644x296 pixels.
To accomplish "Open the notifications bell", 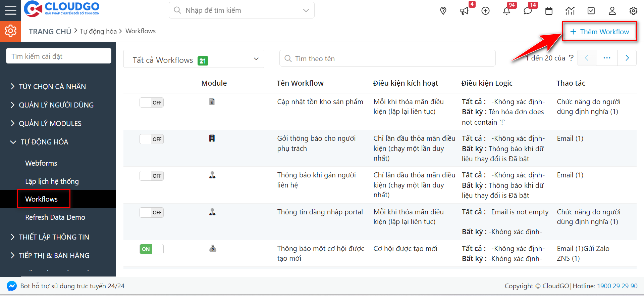I will click(506, 11).
